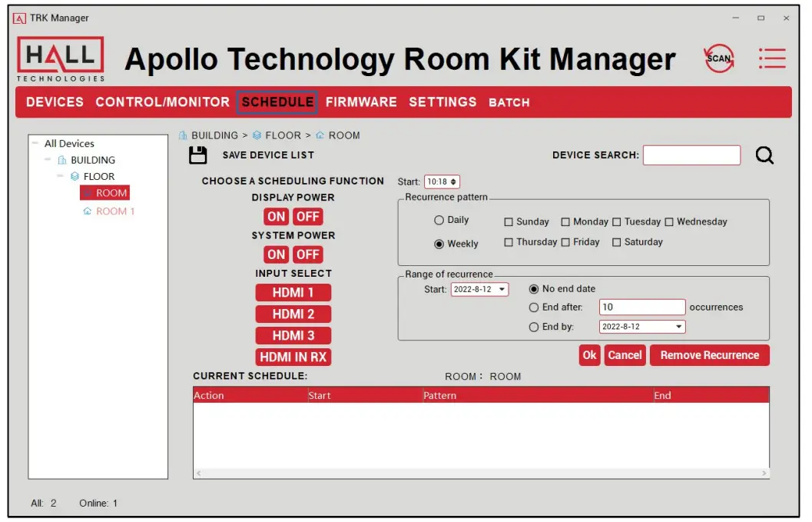Click the FLOOR icon in the breadcrumb
This screenshot has height=522, width=812.
click(255, 135)
